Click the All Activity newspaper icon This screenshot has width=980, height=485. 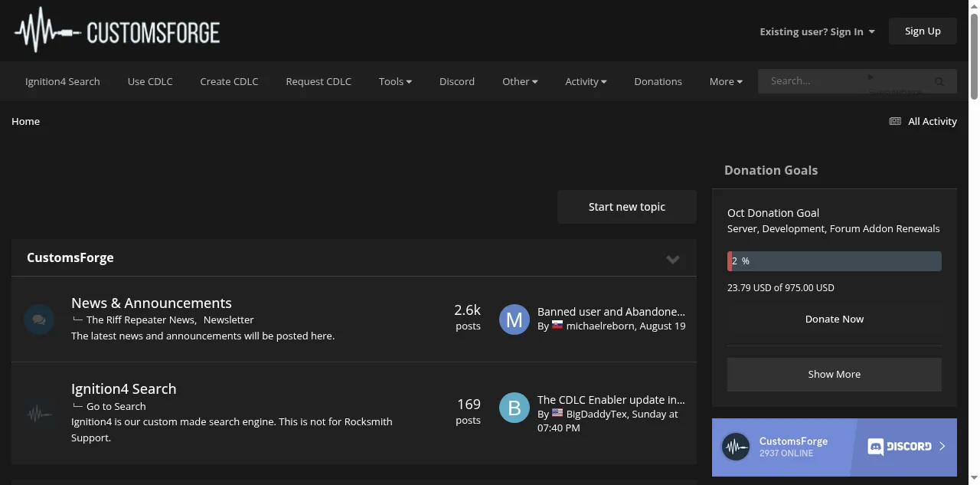pyautogui.click(x=895, y=121)
